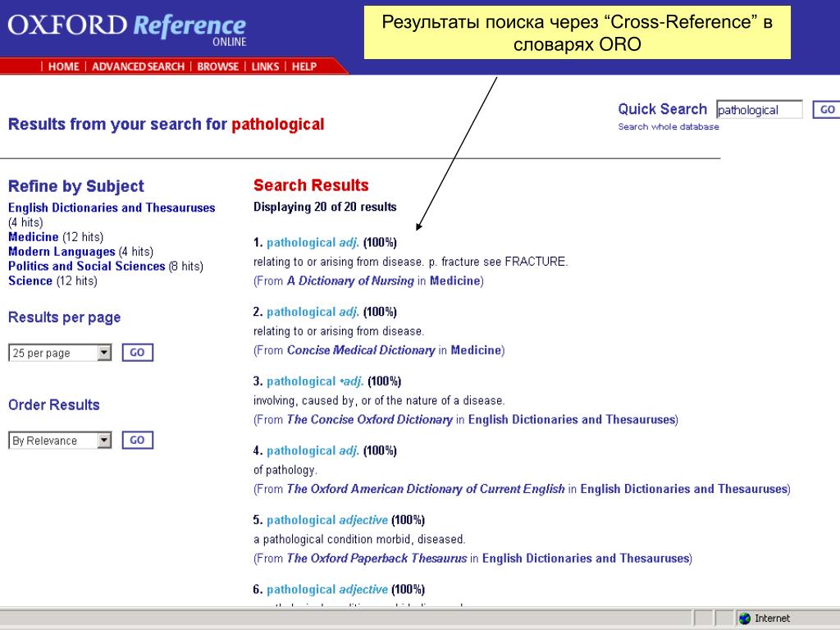This screenshot has height=630, width=840.
Task: Refine results by Medicine subject
Action: point(33,237)
